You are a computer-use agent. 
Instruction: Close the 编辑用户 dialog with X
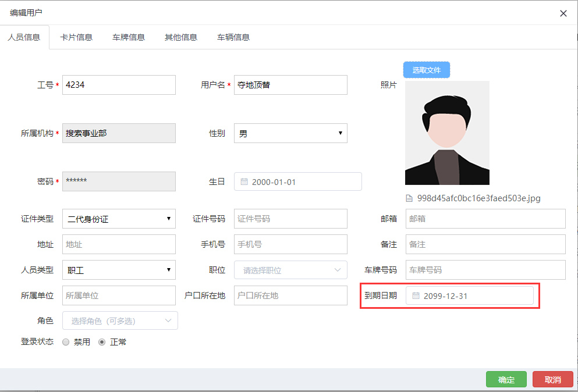point(563,13)
